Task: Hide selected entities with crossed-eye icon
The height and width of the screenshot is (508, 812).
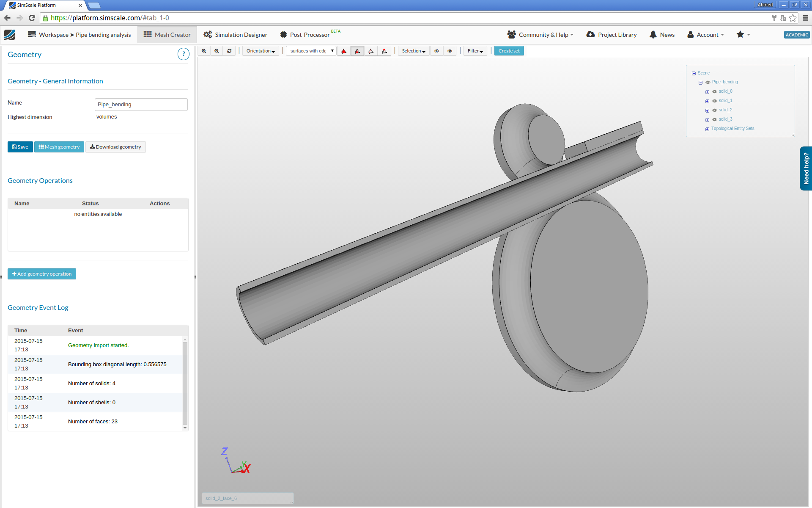Action: (436, 51)
